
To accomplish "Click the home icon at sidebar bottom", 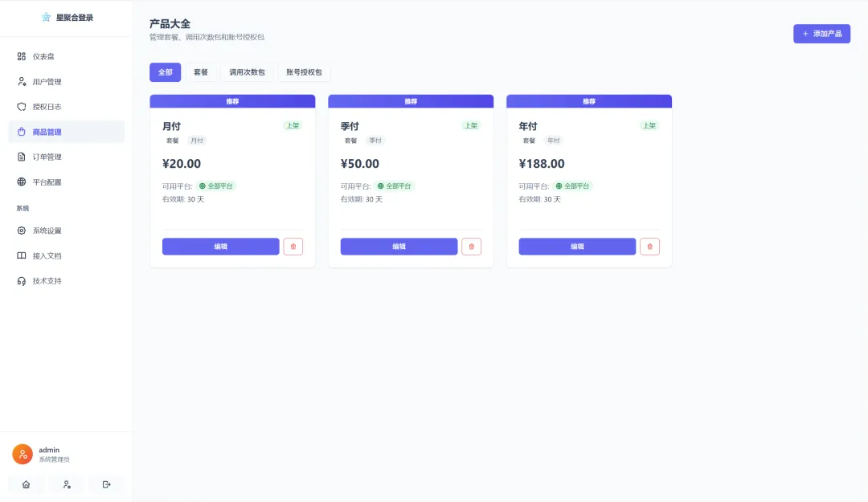I will pos(26,484).
